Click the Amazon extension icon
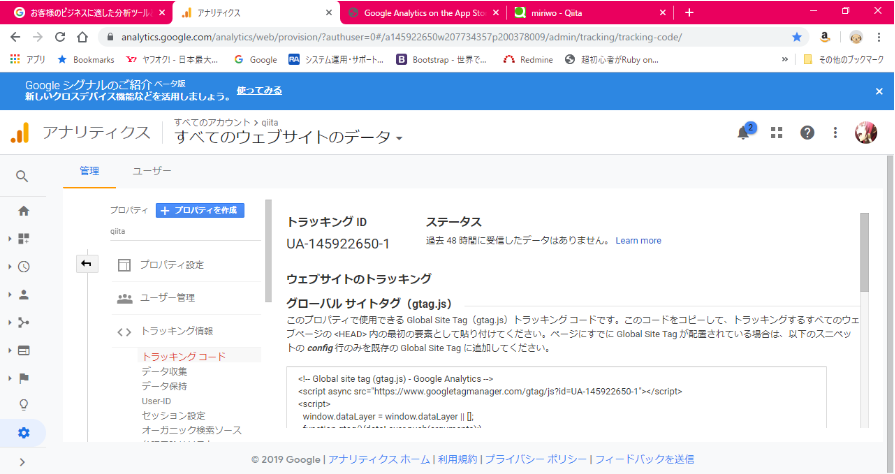Image resolution: width=895 pixels, height=474 pixels. pyautogui.click(x=824, y=37)
